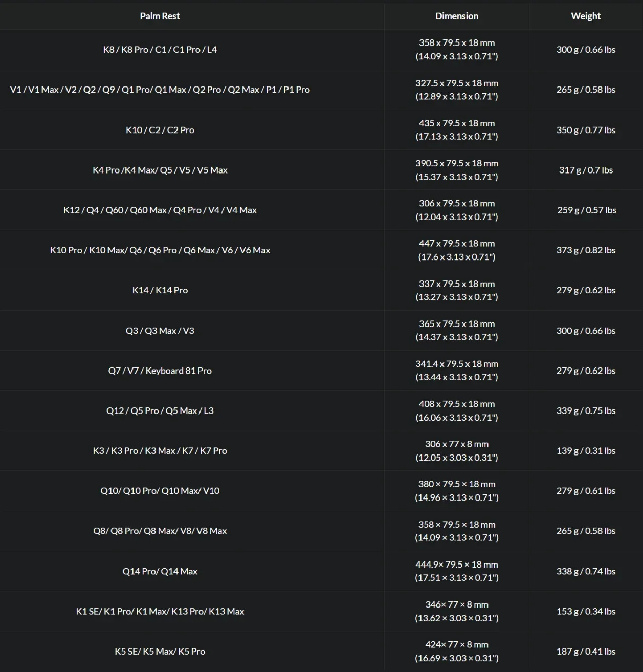Click the Q10 / Q10 Pro / Q10 Max / V10 cell
This screenshot has width=643, height=672.
(160, 491)
